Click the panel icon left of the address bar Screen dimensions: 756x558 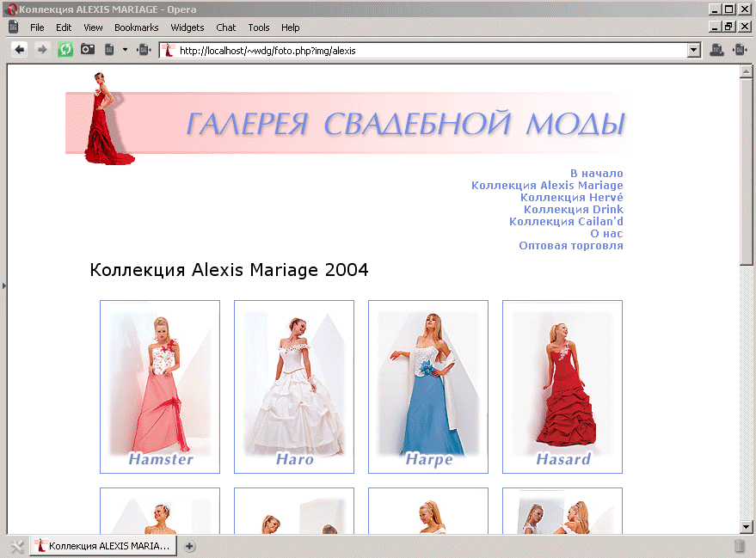(x=144, y=50)
